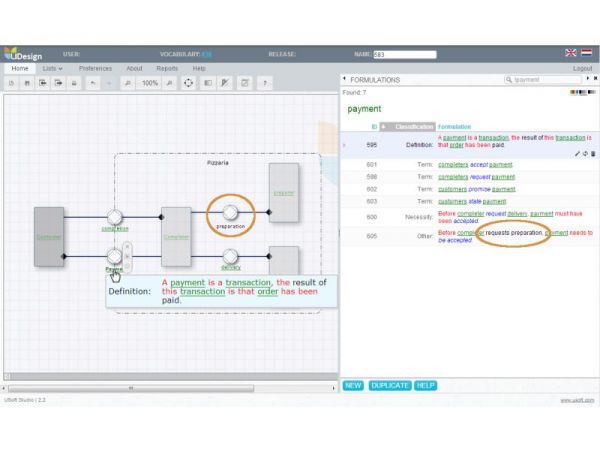
Task: Click the black-and-white legend icon
Action: pos(592,92)
